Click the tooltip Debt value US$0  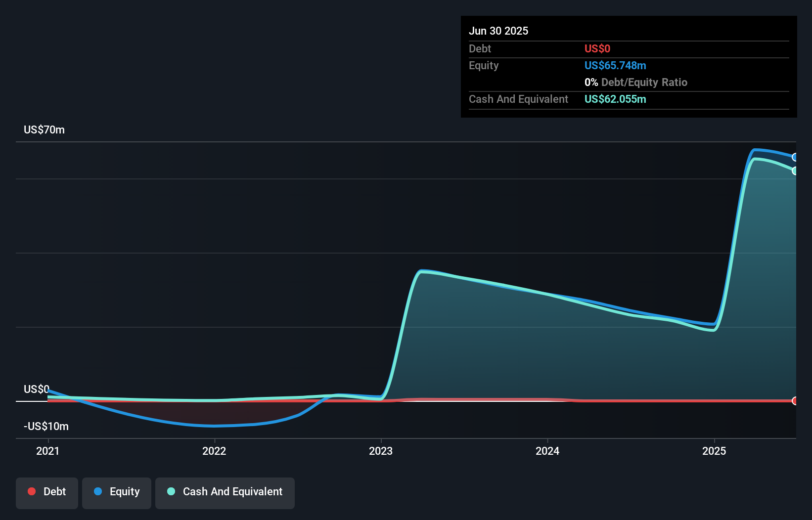[597, 48]
